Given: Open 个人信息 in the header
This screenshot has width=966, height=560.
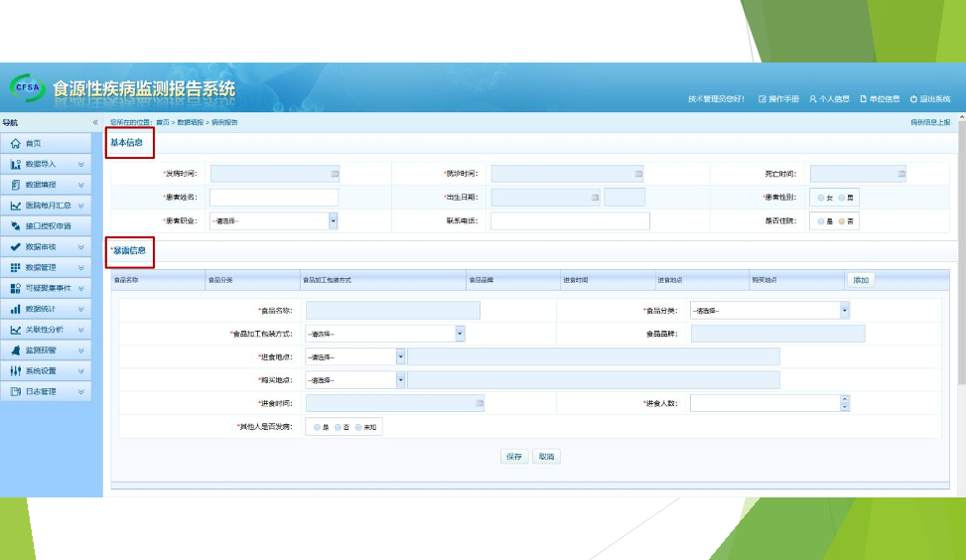Looking at the screenshot, I should (829, 99).
